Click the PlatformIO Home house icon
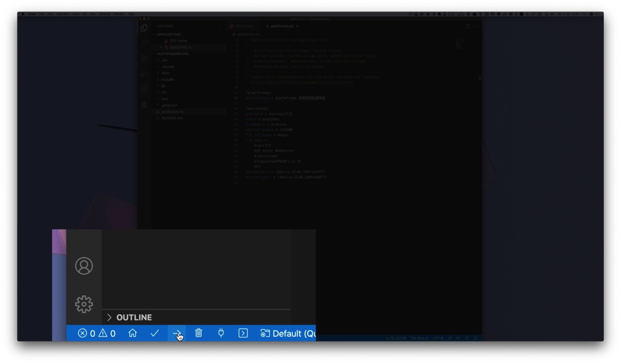The height and width of the screenshot is (364, 621). tap(132, 333)
